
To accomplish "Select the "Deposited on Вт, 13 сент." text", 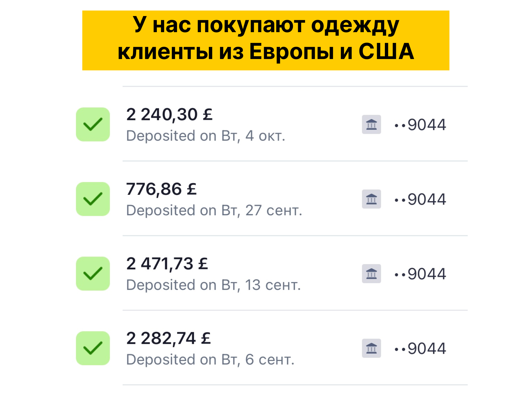I will (x=213, y=285).
